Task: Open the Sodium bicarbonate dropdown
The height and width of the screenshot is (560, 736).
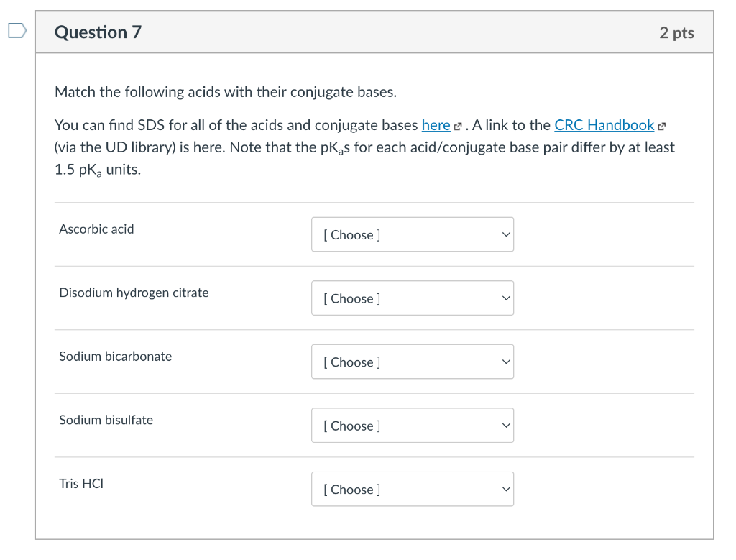Action: tap(413, 362)
